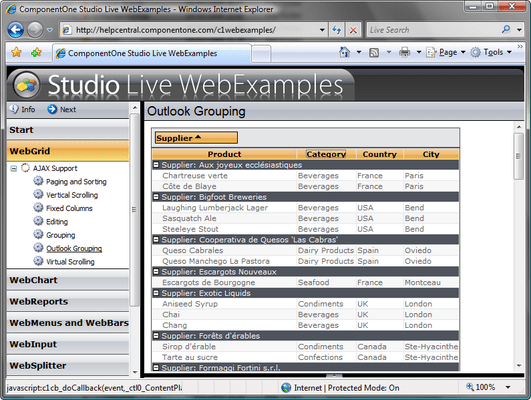Sort by the Country column header
531x400 pixels.
tap(380, 154)
